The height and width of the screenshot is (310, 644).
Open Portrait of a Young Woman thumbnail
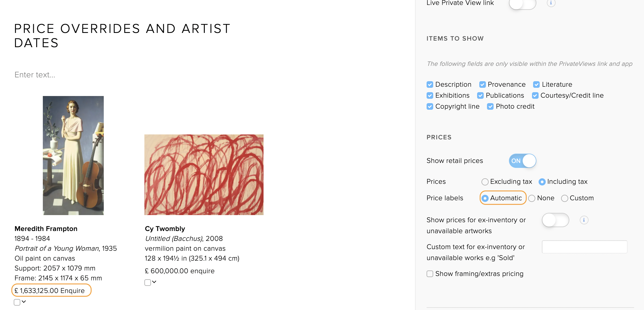(x=73, y=155)
